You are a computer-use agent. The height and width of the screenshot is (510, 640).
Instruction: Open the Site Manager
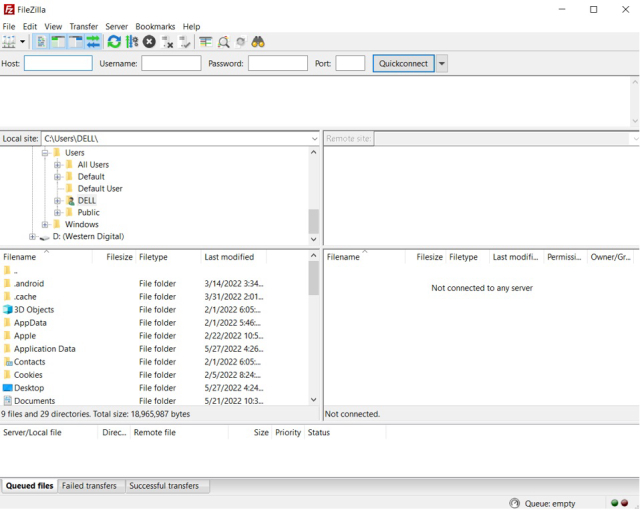pyautogui.click(x=9, y=42)
